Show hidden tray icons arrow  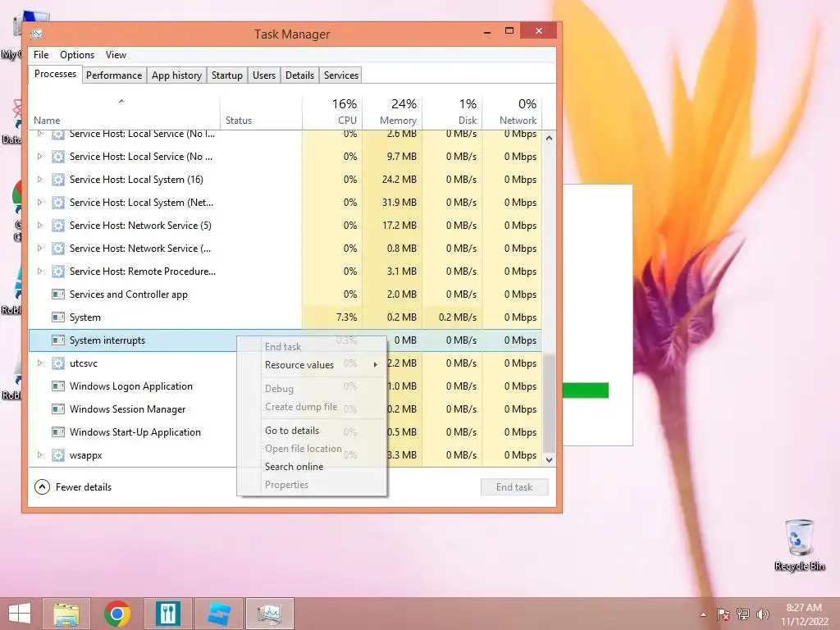point(703,614)
